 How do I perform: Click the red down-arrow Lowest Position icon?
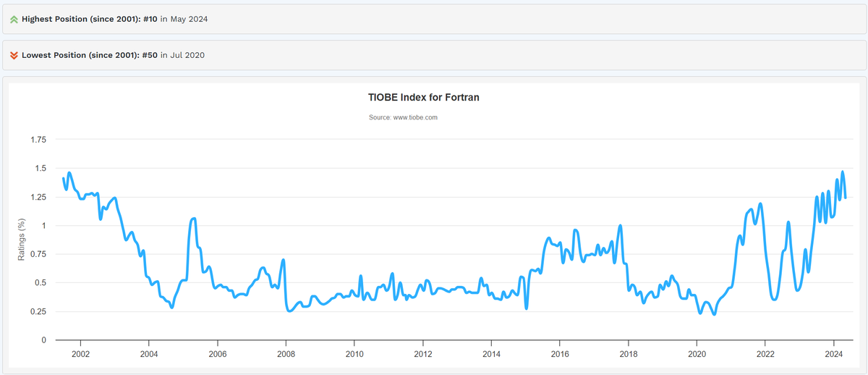coord(14,55)
